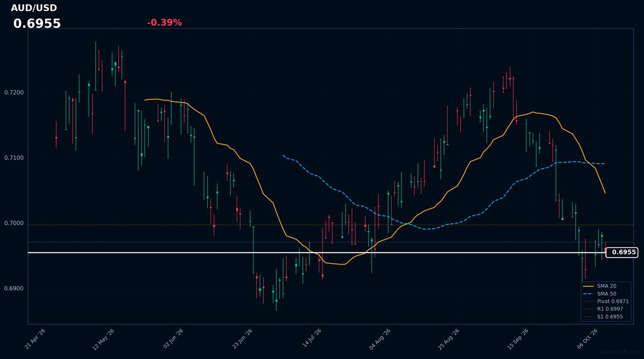Click the orange SMA 20 line swatch in legend
Screen dimensions: 644x359
588,286
